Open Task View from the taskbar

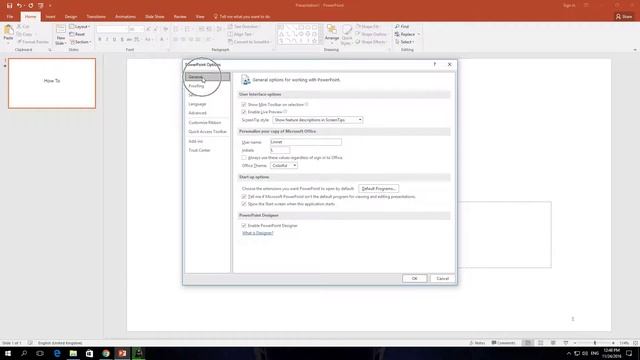point(40,353)
